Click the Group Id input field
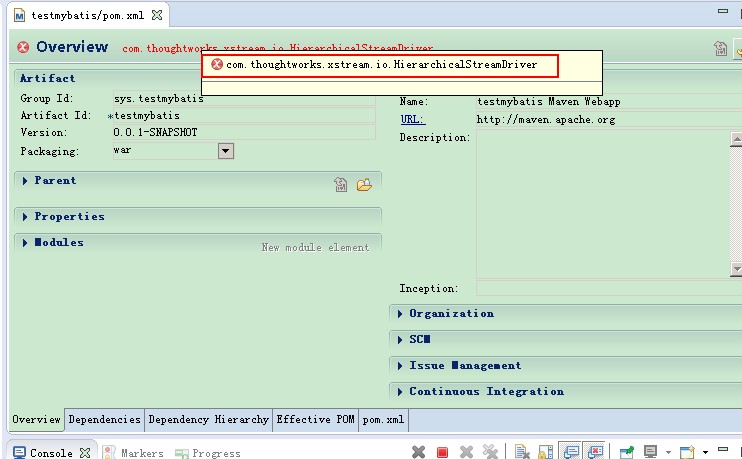The image size is (742, 459). pos(244,98)
